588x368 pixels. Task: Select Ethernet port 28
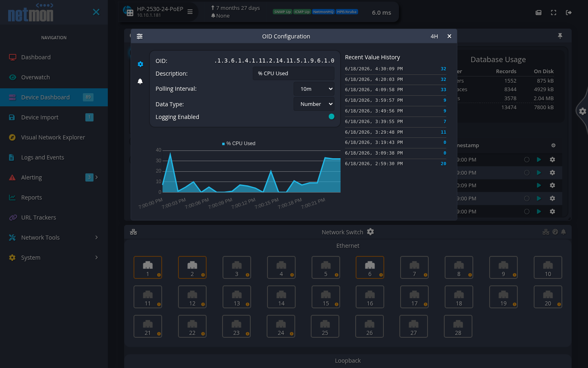pos(458,326)
